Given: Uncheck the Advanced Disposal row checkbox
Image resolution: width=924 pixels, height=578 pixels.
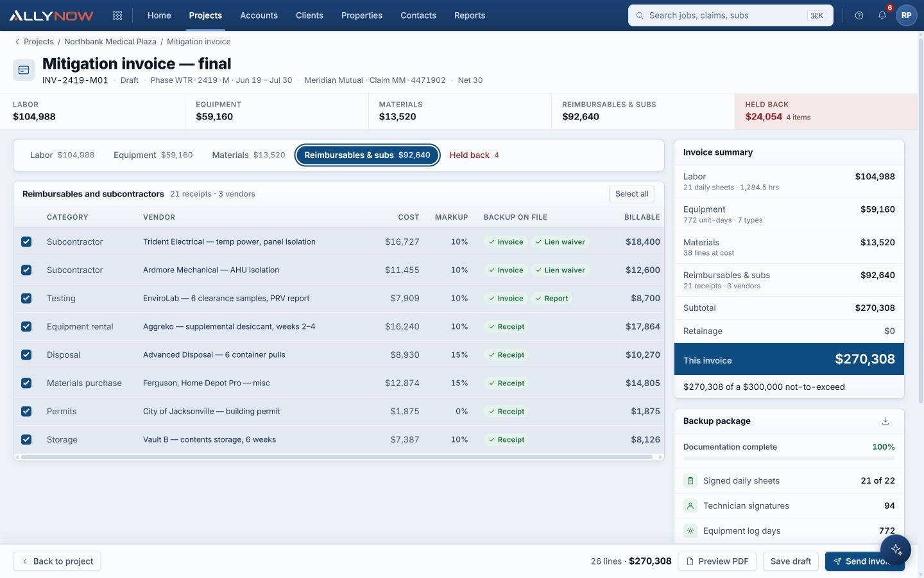Looking at the screenshot, I should coord(26,355).
